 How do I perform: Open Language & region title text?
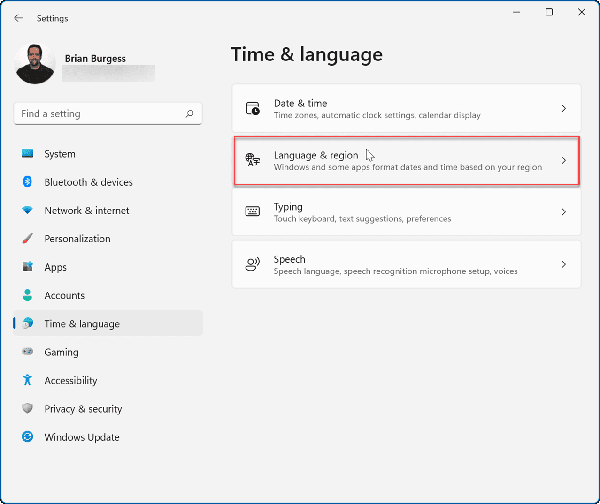click(316, 155)
